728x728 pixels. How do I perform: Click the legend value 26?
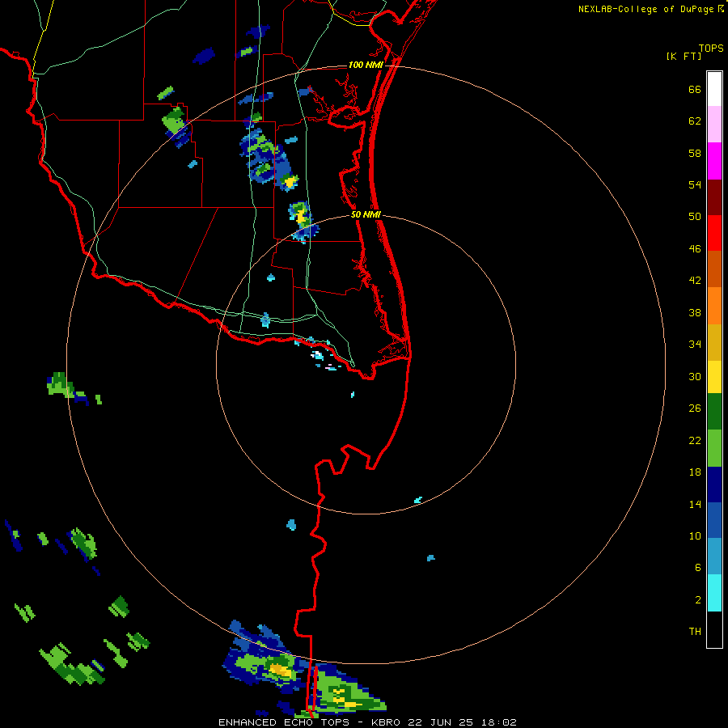tap(695, 408)
